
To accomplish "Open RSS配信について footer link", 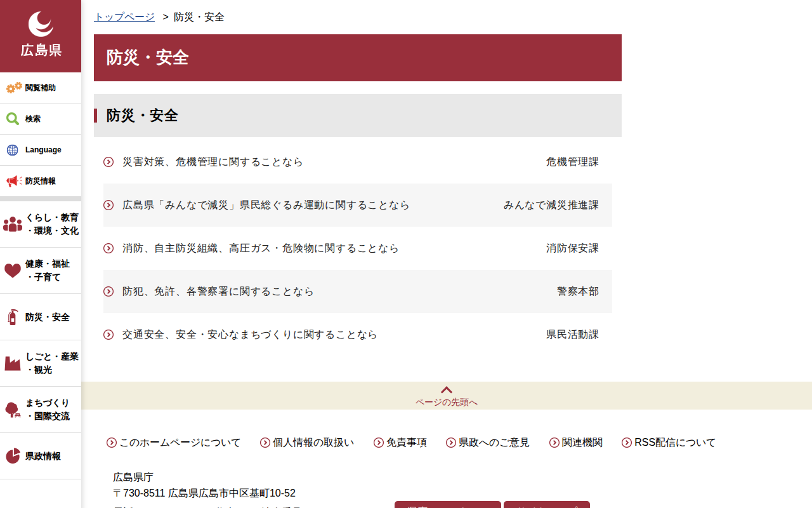I will 675,443.
